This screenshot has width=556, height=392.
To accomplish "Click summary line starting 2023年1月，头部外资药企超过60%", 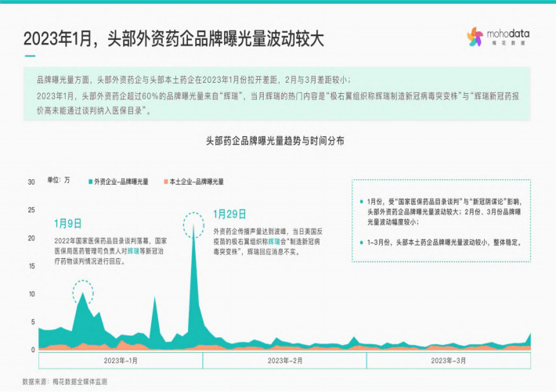I will click(278, 103).
